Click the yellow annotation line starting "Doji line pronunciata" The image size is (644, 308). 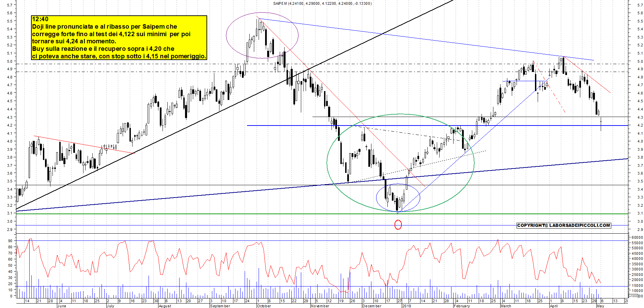click(105, 27)
